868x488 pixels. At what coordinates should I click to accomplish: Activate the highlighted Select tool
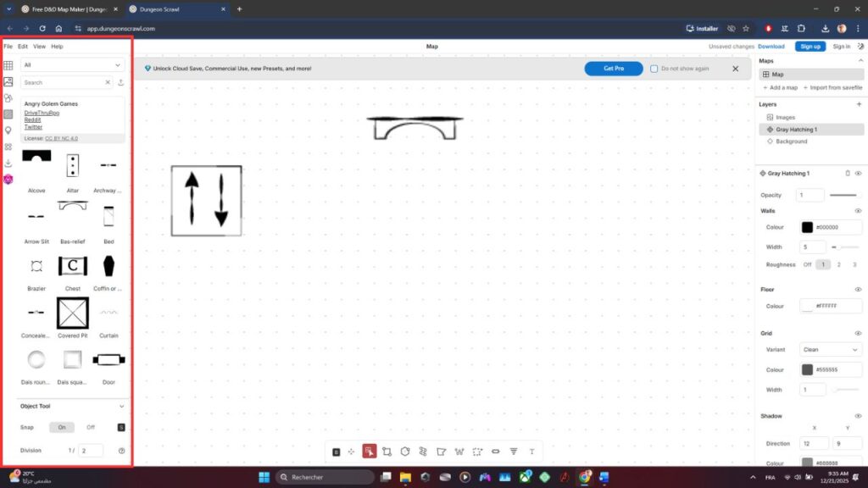click(x=370, y=452)
